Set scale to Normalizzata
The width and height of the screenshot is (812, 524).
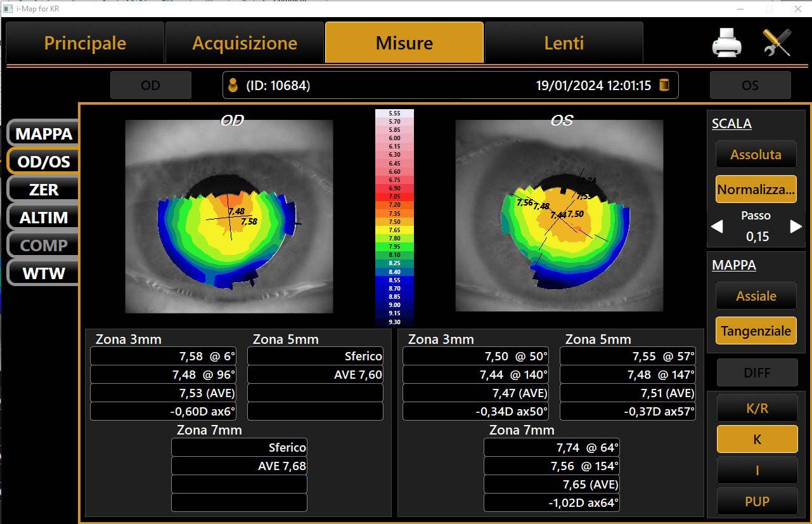tap(756, 190)
